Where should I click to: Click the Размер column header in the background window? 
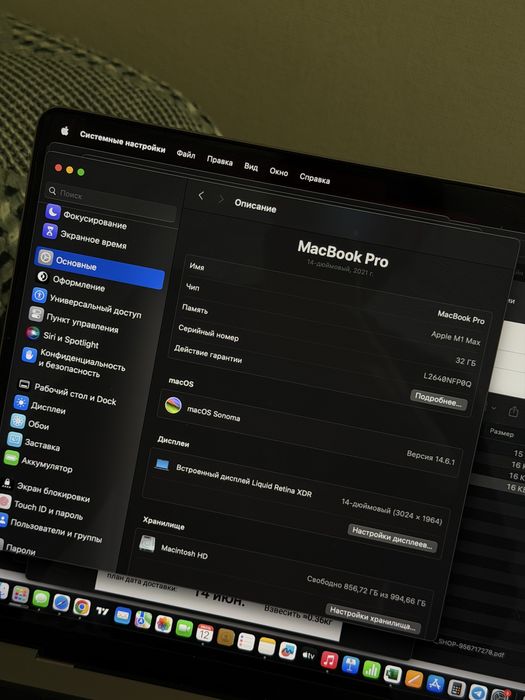501,432
